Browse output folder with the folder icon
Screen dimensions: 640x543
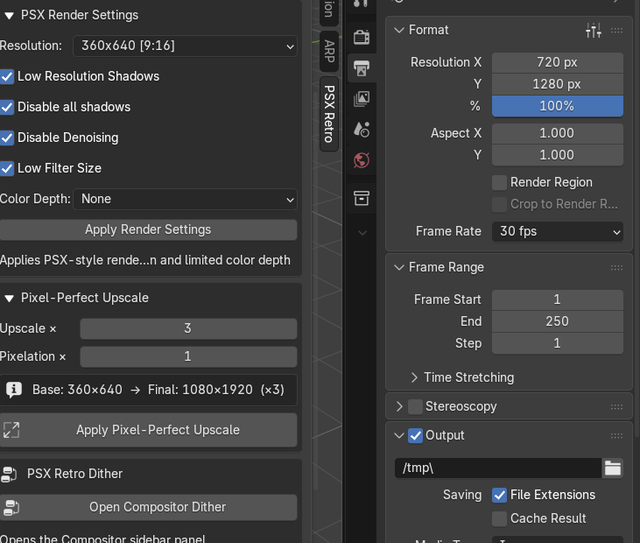613,468
